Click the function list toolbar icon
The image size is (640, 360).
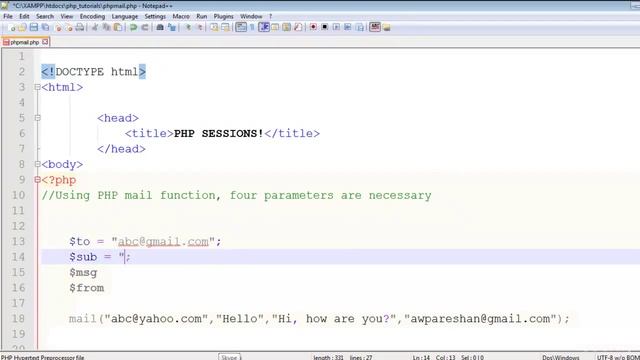(x=298, y=27)
